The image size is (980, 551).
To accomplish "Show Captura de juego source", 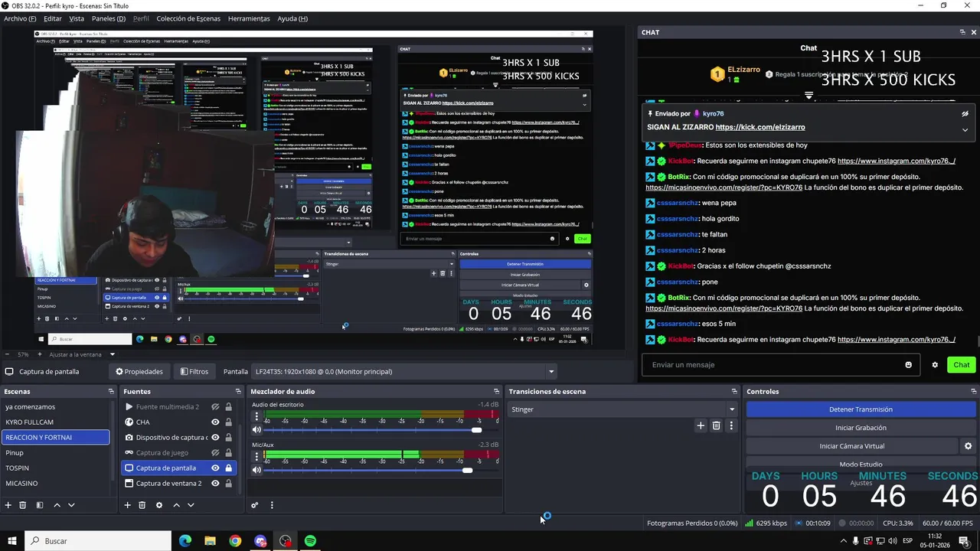I will (x=215, y=452).
